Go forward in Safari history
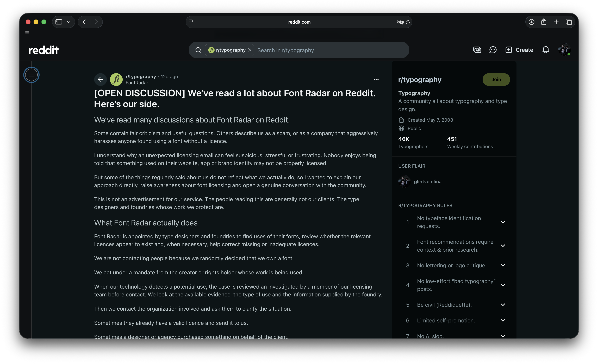 [96, 22]
